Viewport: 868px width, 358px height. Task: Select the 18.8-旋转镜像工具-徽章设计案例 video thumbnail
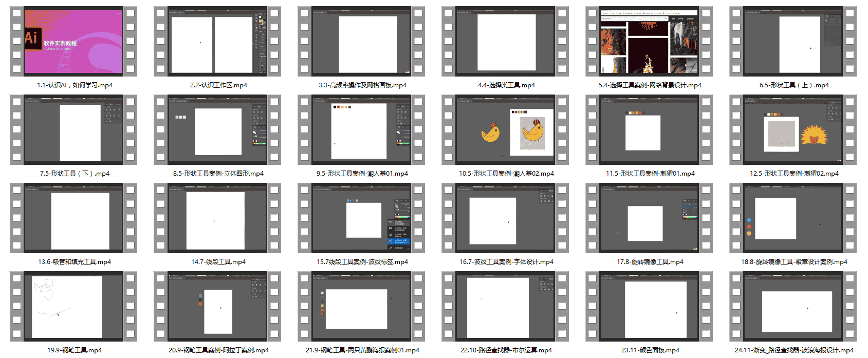click(793, 218)
